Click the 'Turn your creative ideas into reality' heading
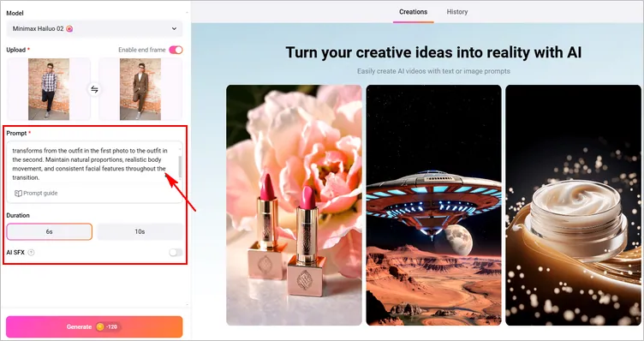Image resolution: width=644 pixels, height=341 pixels. tap(433, 52)
